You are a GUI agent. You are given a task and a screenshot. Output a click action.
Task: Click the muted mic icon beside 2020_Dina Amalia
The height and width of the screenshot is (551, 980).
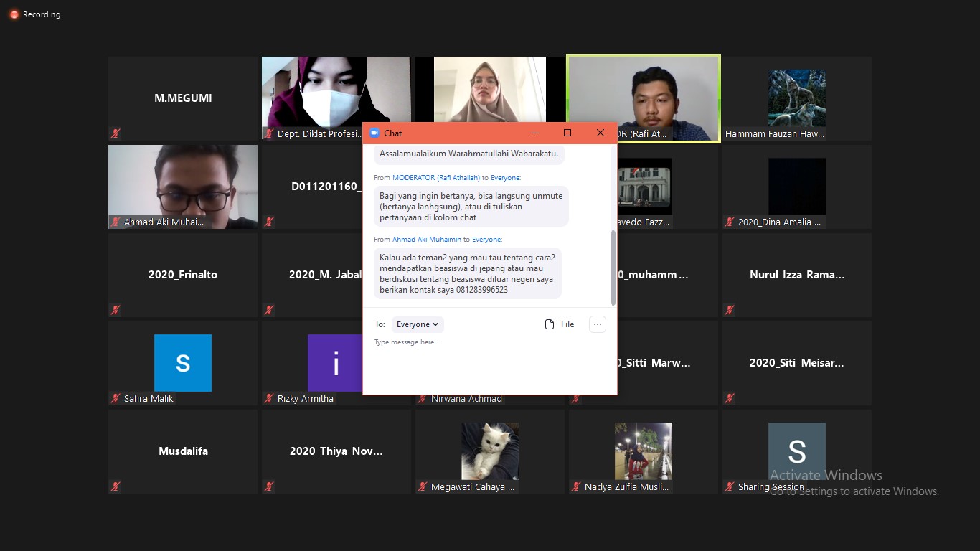click(730, 222)
